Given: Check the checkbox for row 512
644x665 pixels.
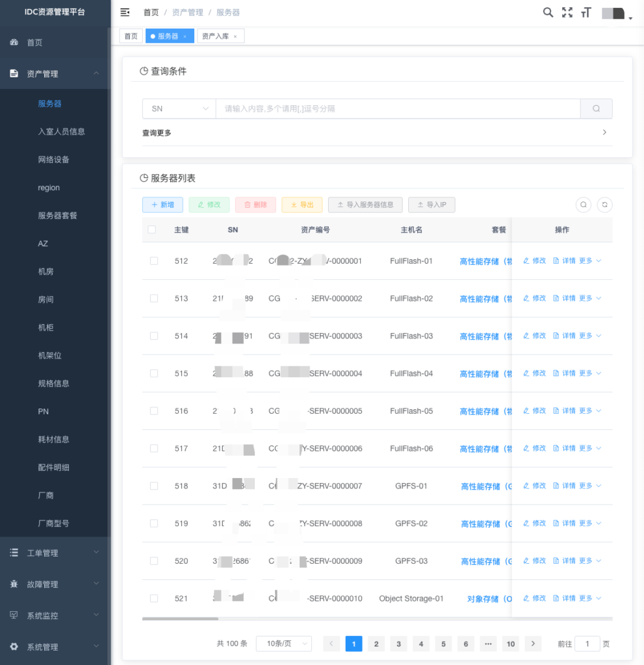Looking at the screenshot, I should (154, 261).
